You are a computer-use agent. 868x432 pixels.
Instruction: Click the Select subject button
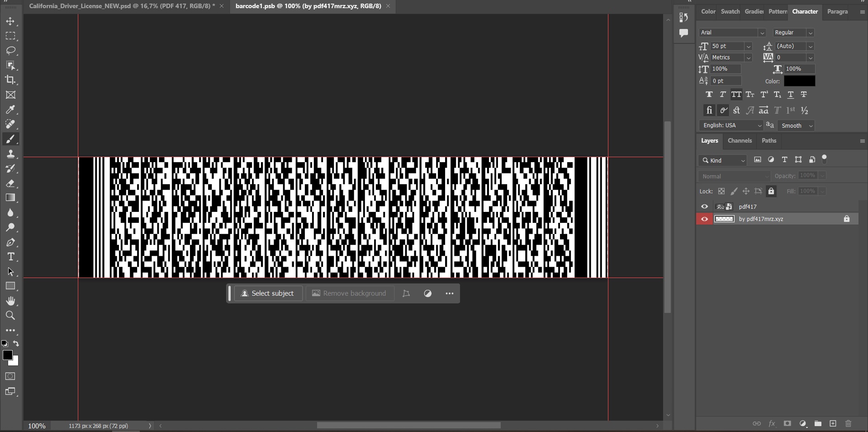point(268,293)
